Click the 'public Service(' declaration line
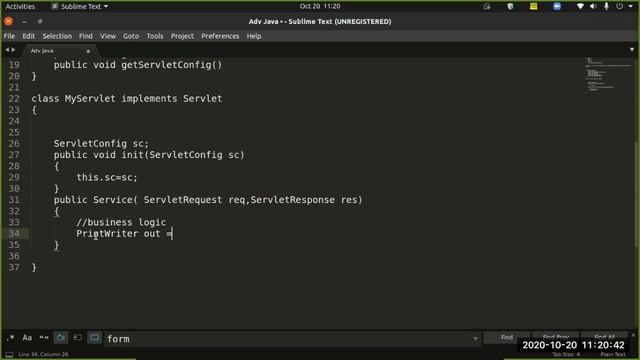The width and height of the screenshot is (640, 360). 208,200
